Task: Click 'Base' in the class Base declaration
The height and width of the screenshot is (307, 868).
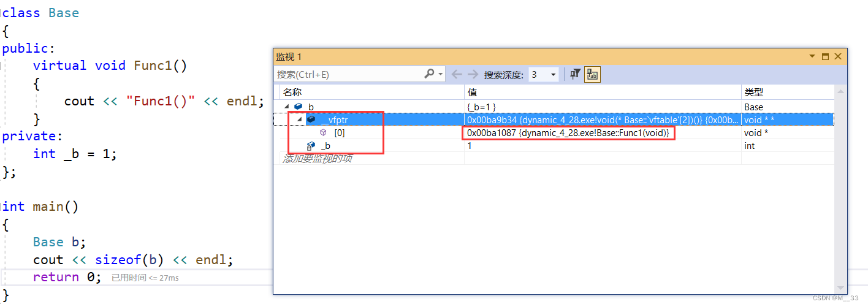Action: click(x=64, y=13)
